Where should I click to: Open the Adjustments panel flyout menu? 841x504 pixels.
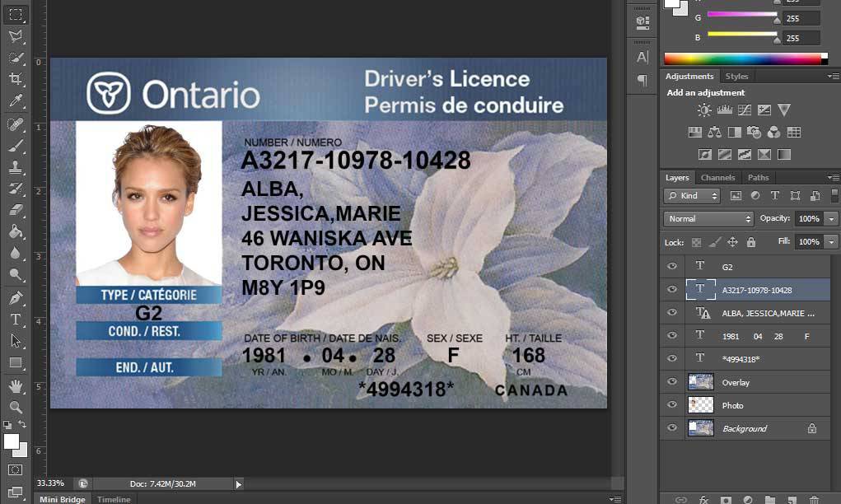834,76
